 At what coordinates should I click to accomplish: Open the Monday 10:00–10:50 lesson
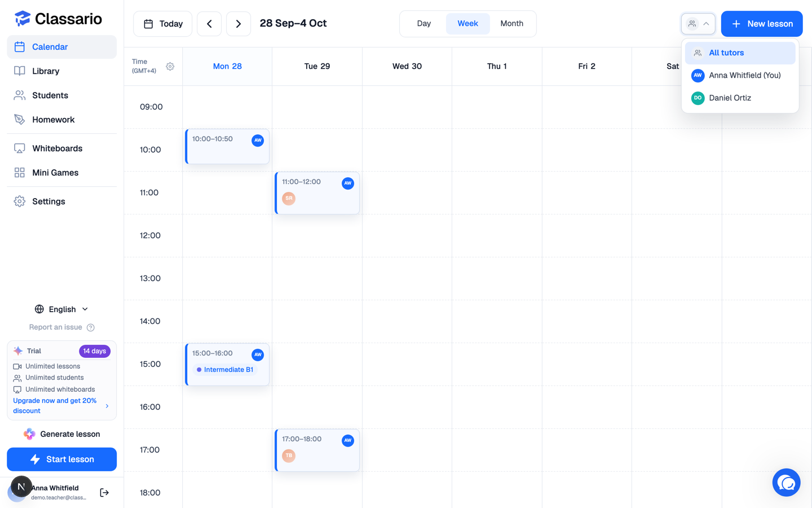[227, 147]
